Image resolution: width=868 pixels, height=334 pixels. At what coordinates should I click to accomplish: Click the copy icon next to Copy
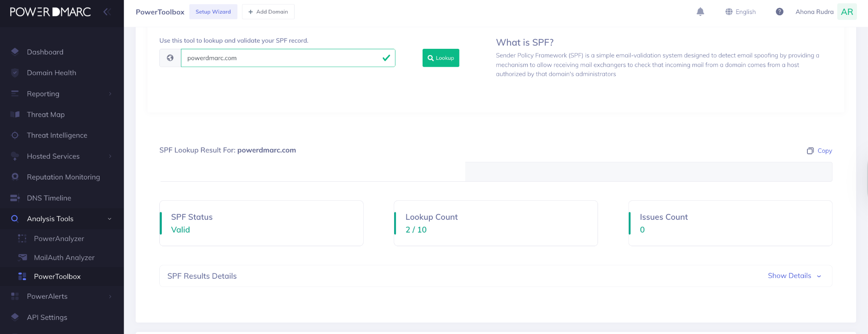(x=810, y=151)
